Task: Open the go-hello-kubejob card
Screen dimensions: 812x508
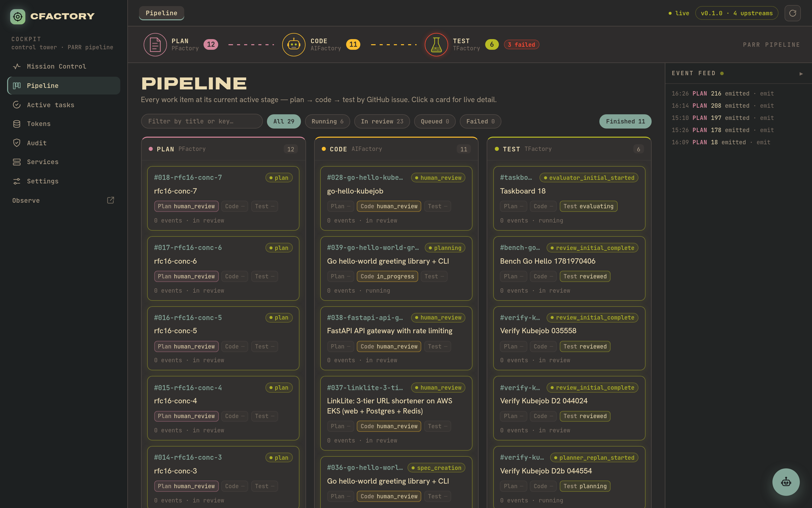Action: pos(396,198)
